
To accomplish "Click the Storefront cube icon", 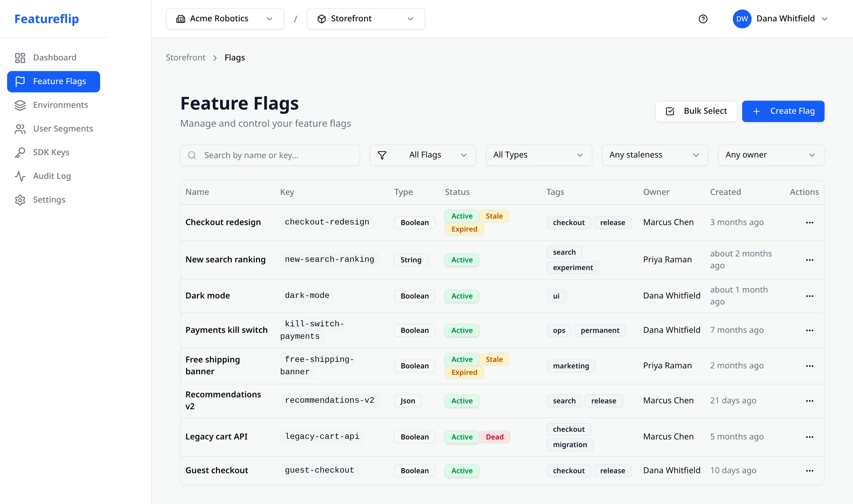I will tap(321, 19).
